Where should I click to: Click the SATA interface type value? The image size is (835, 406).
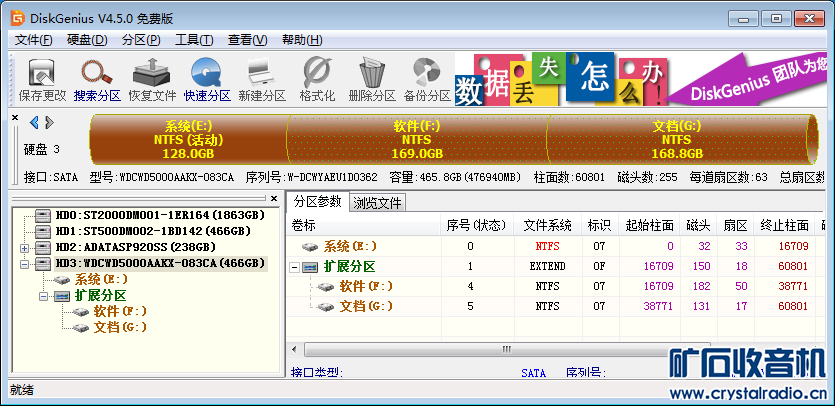[534, 372]
